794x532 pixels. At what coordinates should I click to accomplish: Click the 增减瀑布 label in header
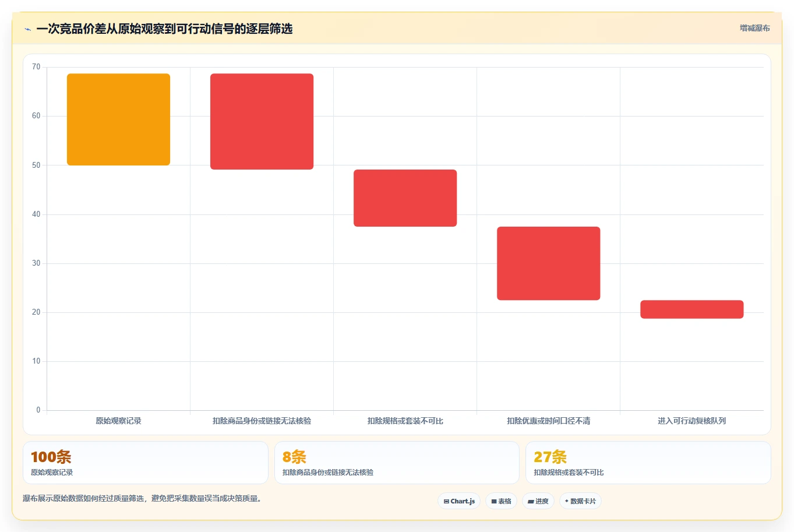(x=754, y=28)
